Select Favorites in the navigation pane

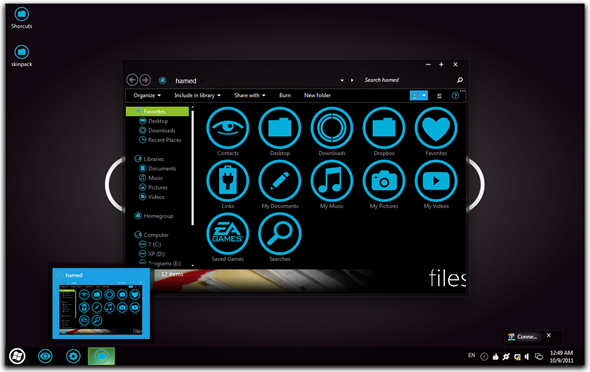(157, 111)
